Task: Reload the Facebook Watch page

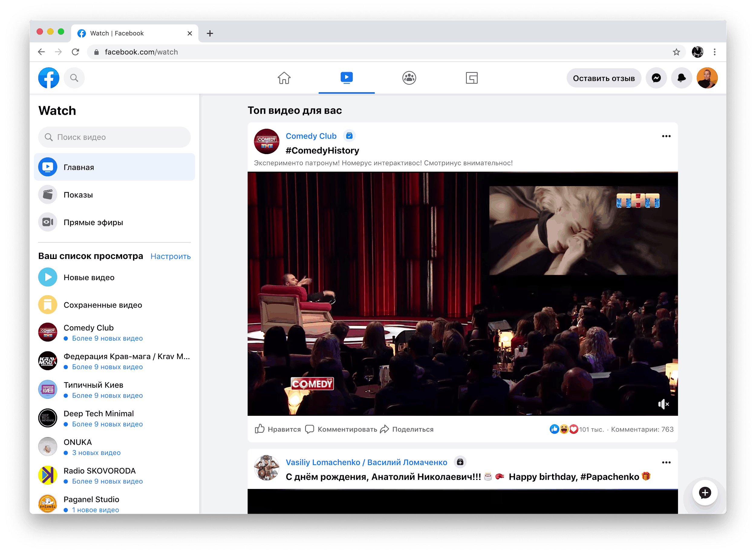Action: pos(75,52)
